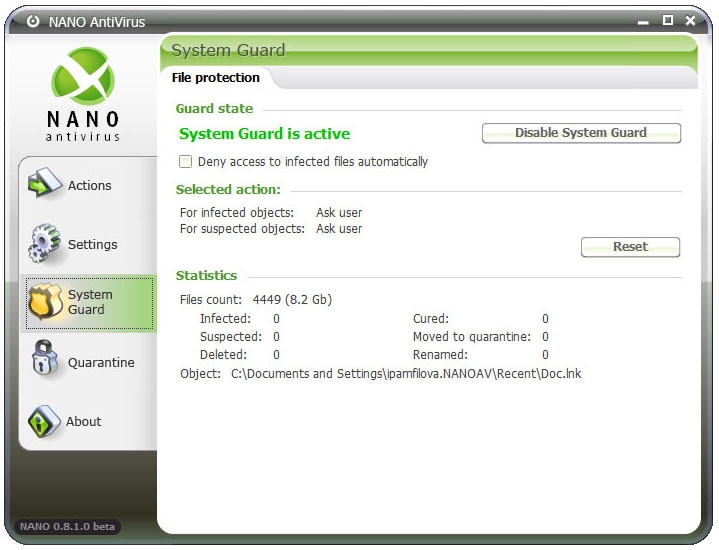Screen dimensions: 719x550
Task: Click 'Files count: 4449 (8.2 Gb)' value
Action: pos(292,300)
